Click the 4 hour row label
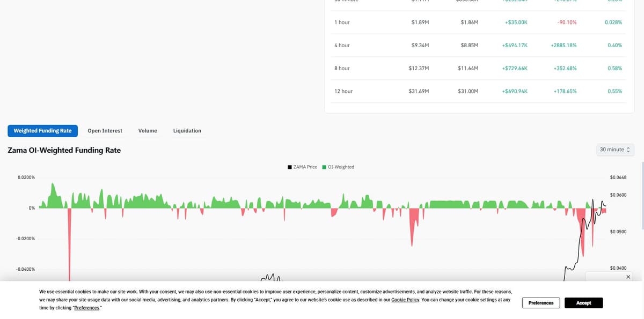This screenshot has width=644, height=319. click(342, 46)
